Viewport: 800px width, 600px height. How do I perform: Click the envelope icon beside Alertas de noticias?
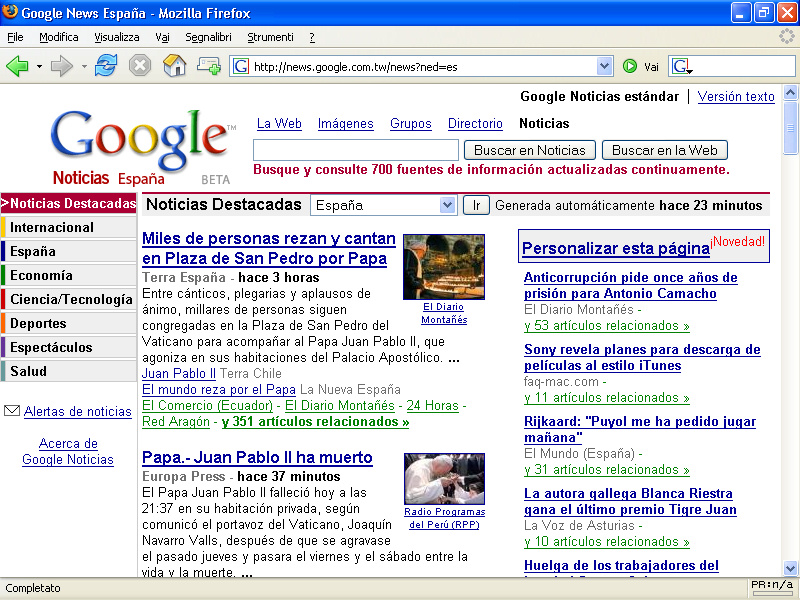click(x=12, y=411)
